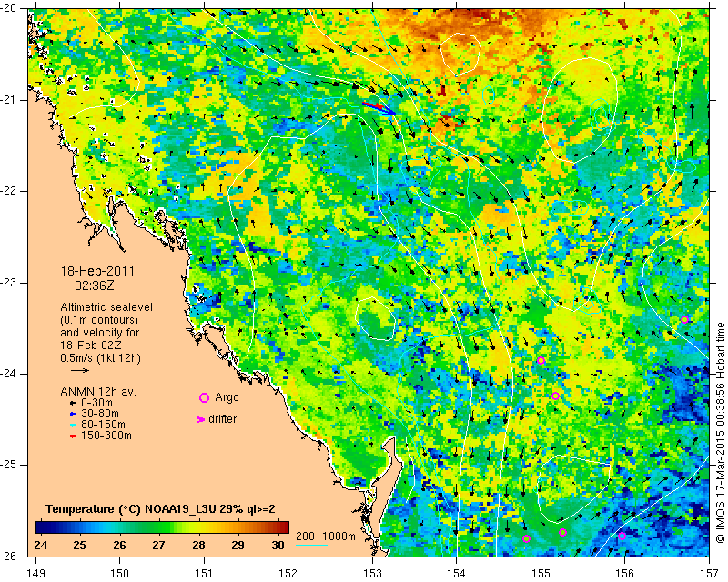The width and height of the screenshot is (728, 582).
Task: Click the latitude axis label -20
Action: (x=8, y=9)
